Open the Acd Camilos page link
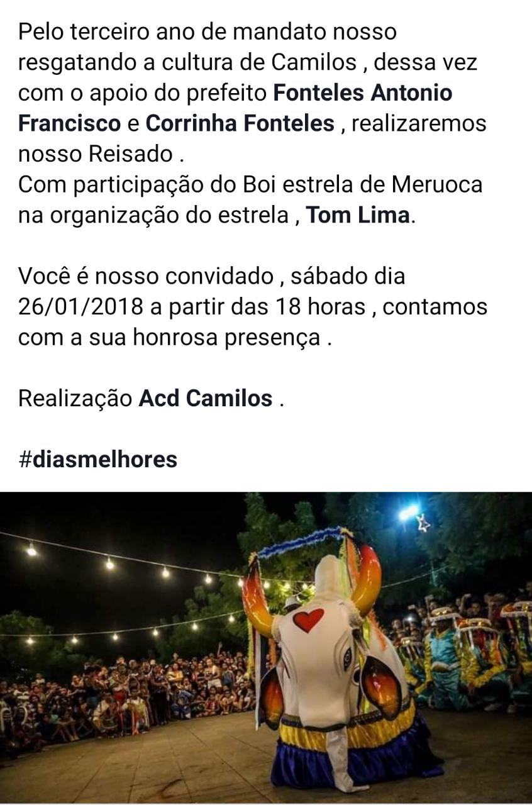This screenshot has width=532, height=805. point(206,399)
